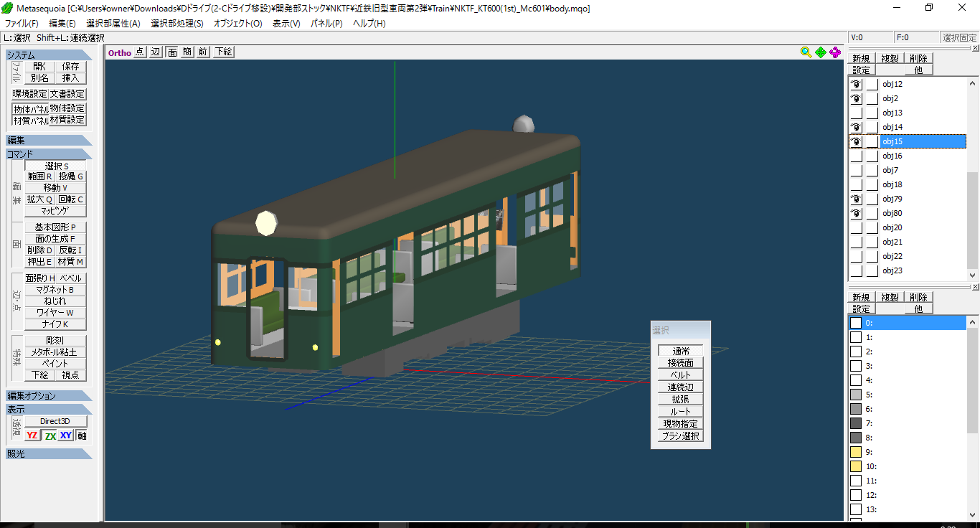Click the 材質設定 material settings button

point(67,120)
